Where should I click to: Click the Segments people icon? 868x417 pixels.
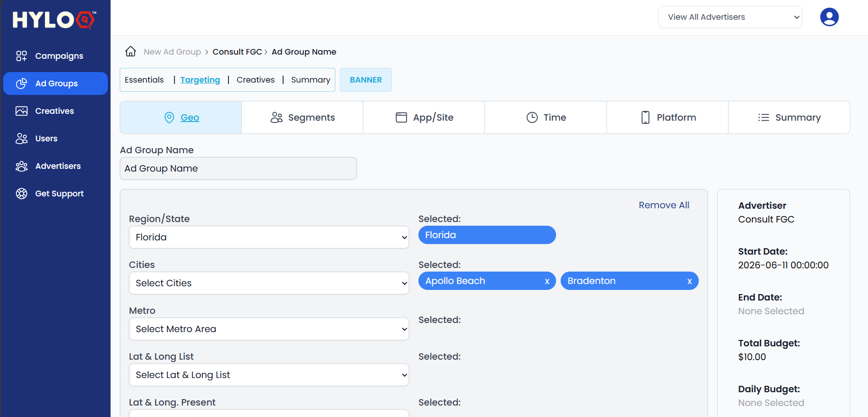[x=277, y=117]
